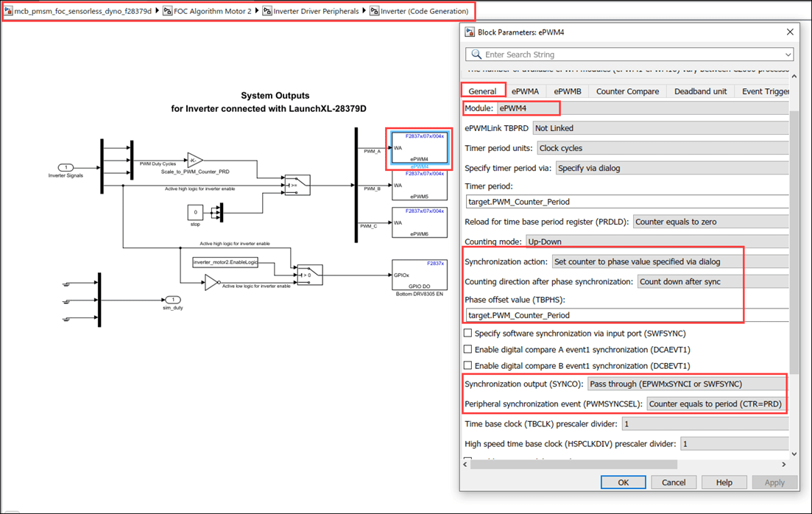Select the Inverter Signals inport block
This screenshot has height=514, width=812.
click(66, 167)
